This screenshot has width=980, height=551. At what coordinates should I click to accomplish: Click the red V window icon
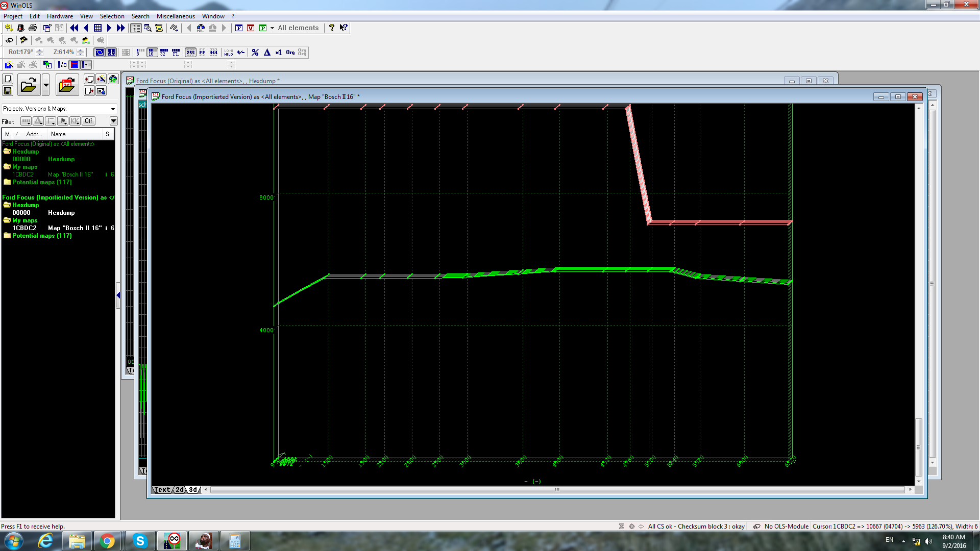coord(251,28)
